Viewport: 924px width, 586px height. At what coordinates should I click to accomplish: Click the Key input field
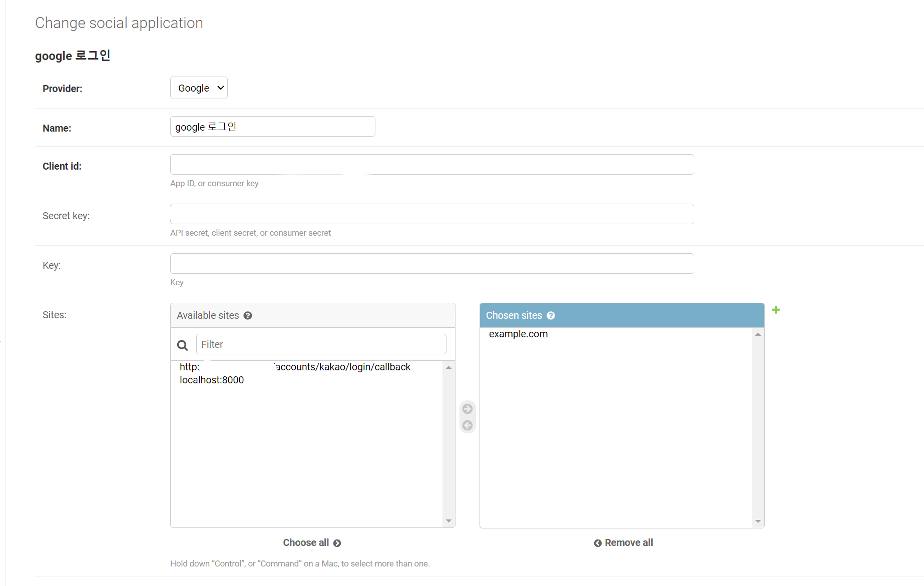tap(432, 264)
